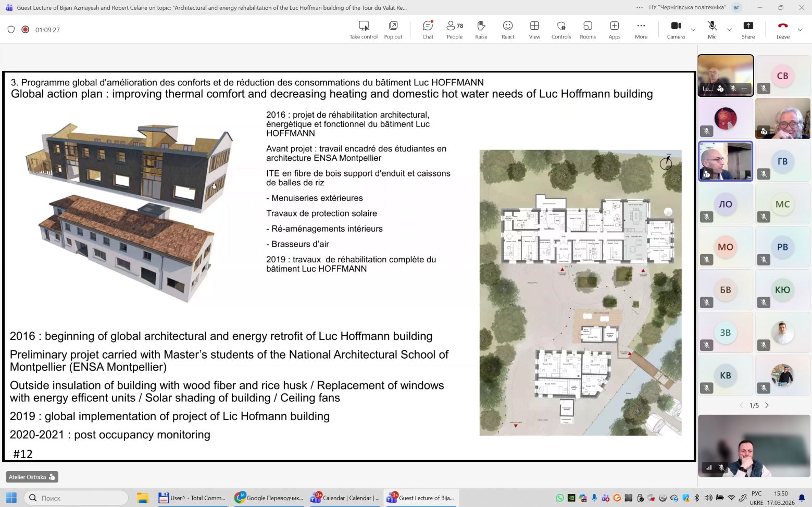The width and height of the screenshot is (812, 507).
Task: Raise your hand in the meeting
Action: 481,30
